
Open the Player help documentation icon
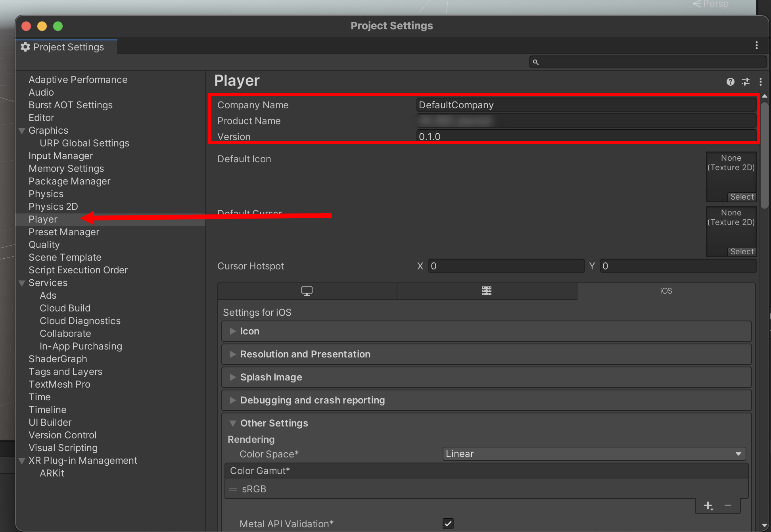coord(730,82)
